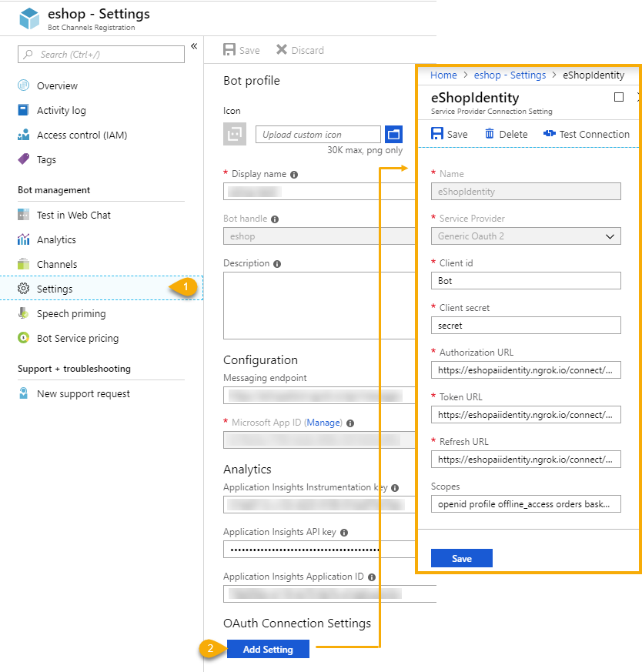This screenshot has height=672, width=642.
Task: Click the Speech priming microphone icon
Action: coord(24,313)
